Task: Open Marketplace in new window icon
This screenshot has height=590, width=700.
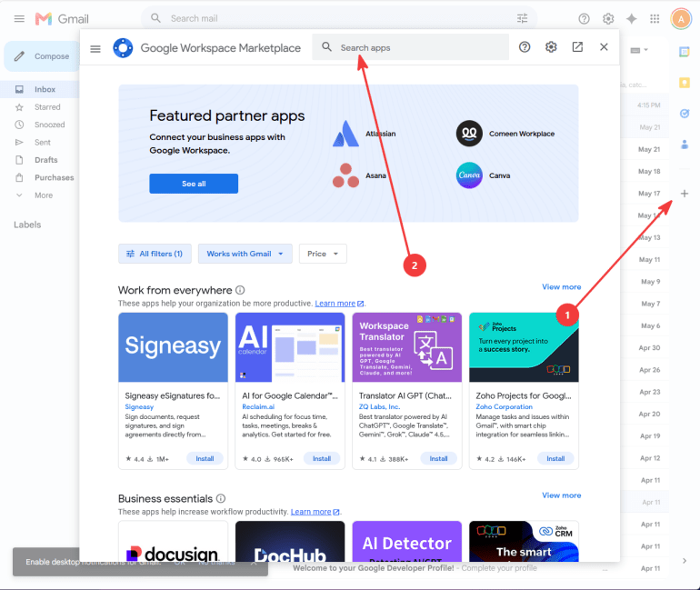Action: 577,47
